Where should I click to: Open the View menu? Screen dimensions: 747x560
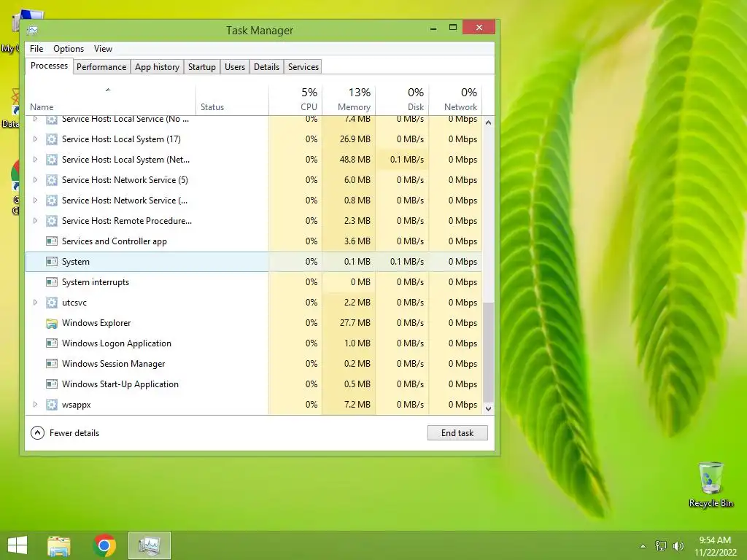click(x=103, y=49)
